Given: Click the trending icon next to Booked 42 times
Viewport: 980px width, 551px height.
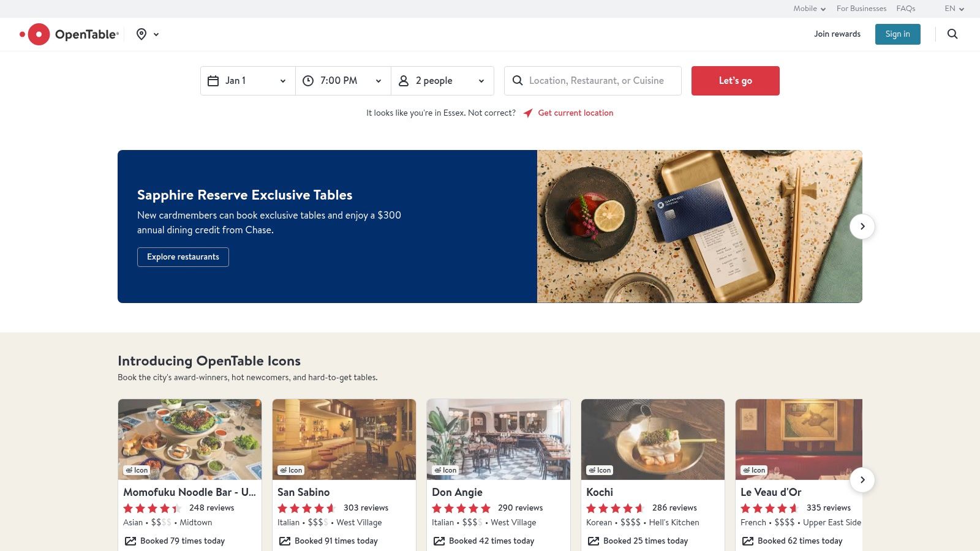Looking at the screenshot, I should pos(439,541).
